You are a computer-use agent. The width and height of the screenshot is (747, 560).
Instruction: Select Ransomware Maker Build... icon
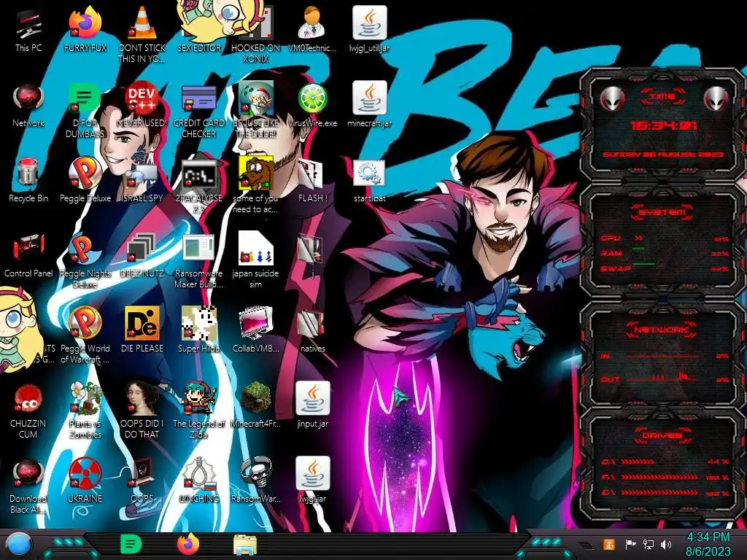click(x=198, y=261)
